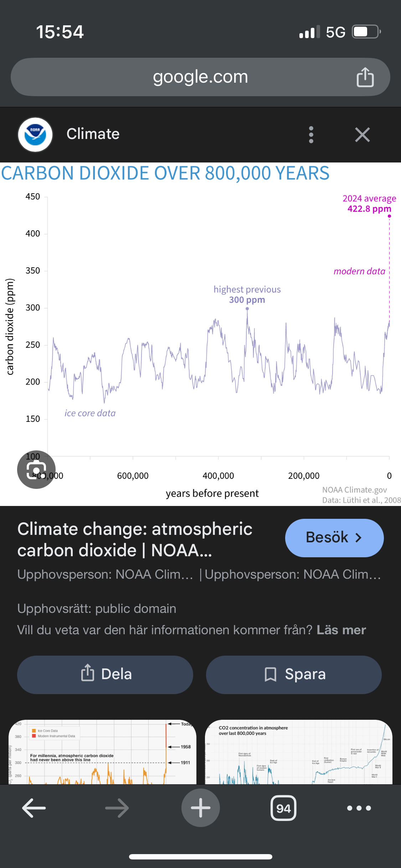The width and height of the screenshot is (401, 868).
Task: Open the Läs mer link
Action: [x=341, y=630]
